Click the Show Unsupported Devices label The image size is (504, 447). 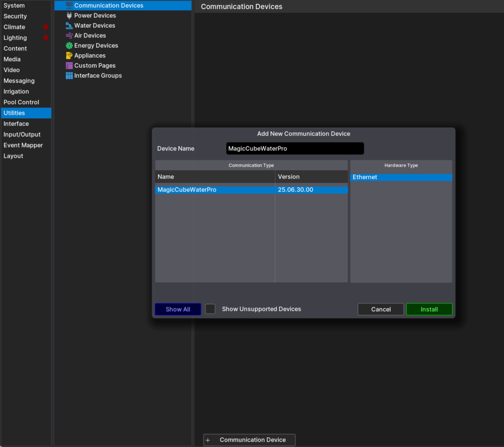point(261,309)
